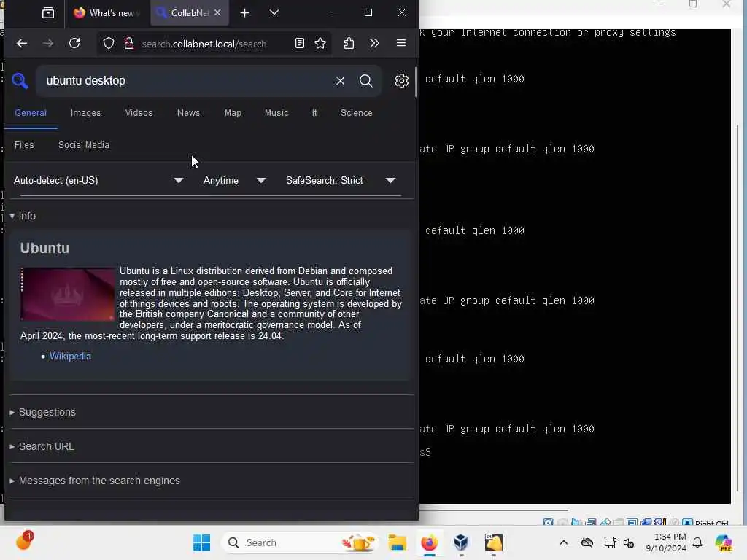The width and height of the screenshot is (747, 560).
Task: Click the search engine logo icon
Action: (20, 80)
